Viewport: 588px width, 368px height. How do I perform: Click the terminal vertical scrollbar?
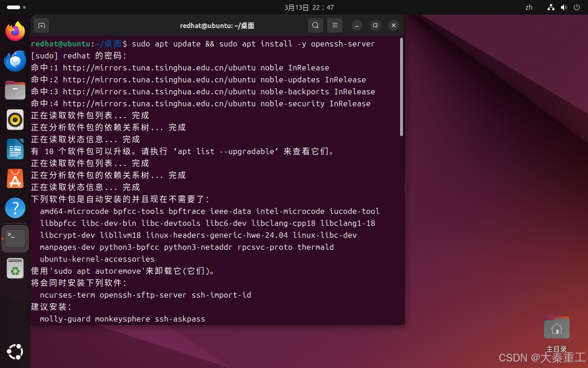(x=401, y=87)
